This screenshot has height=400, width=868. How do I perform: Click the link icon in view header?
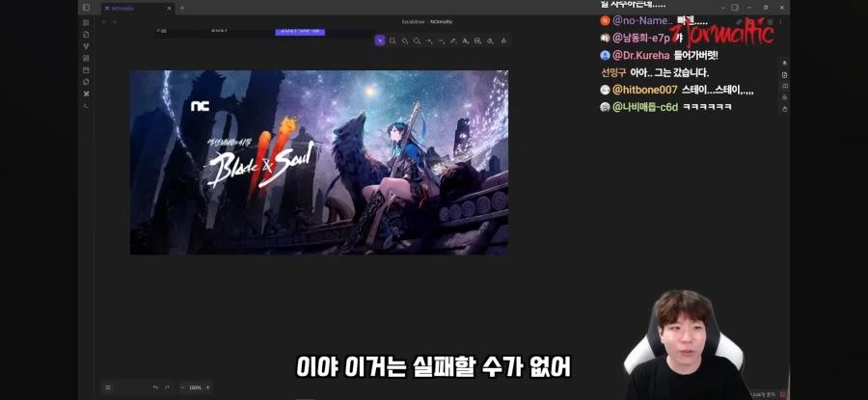739,22
